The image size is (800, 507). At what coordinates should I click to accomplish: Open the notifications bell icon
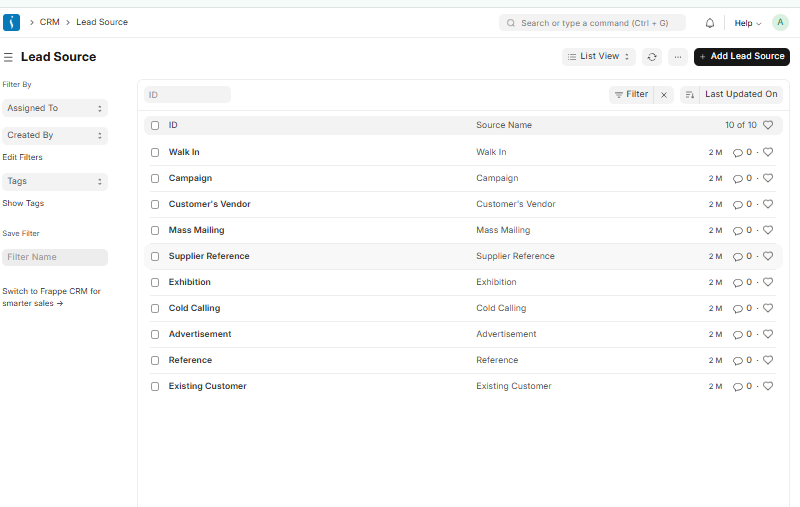(710, 23)
